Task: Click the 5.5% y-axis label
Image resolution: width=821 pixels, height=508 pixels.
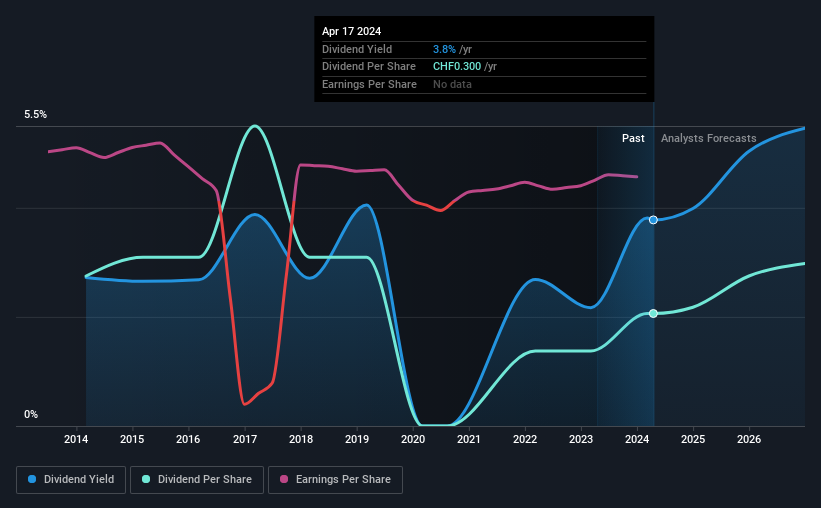Action: (x=35, y=115)
